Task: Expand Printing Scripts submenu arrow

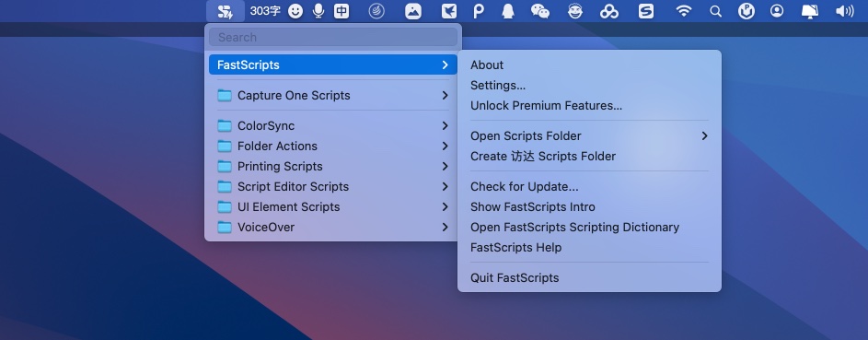Action: pos(446,166)
